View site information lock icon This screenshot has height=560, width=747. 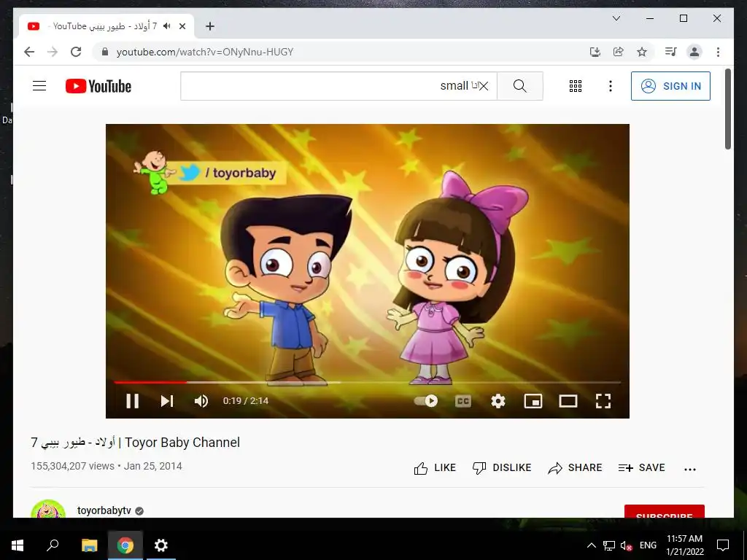click(x=105, y=52)
